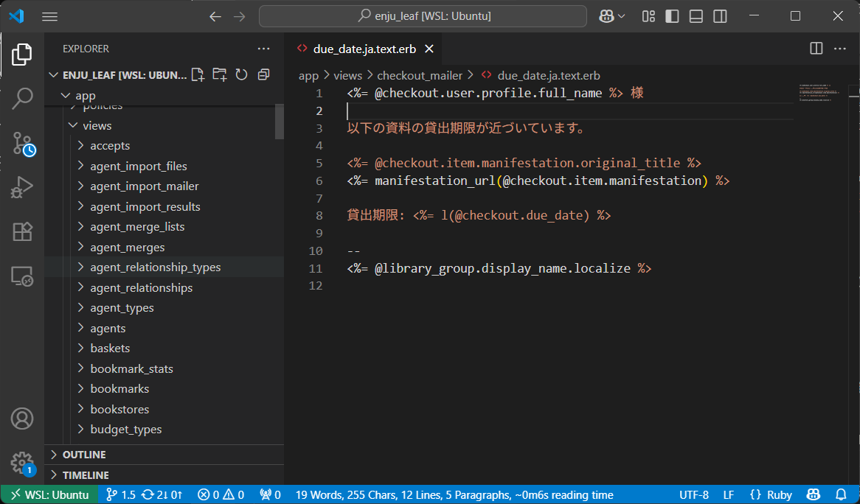This screenshot has width=860, height=504.
Task: Expand the agent_import_results folder
Action: coord(164,206)
